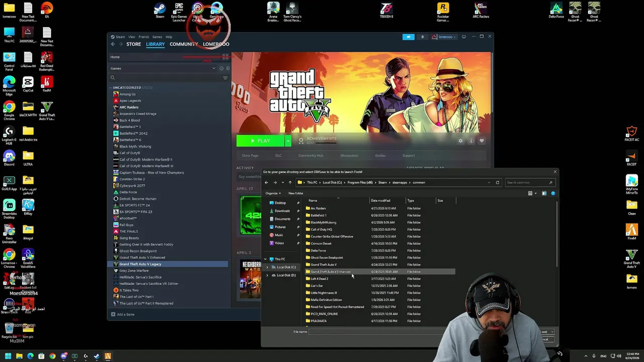
Task: Open the View menu in Steam
Action: click(132, 37)
